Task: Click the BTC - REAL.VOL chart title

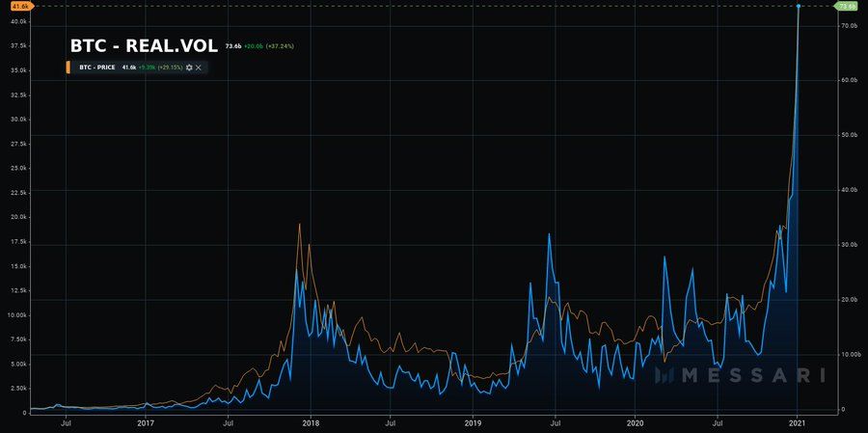Action: 144,46
